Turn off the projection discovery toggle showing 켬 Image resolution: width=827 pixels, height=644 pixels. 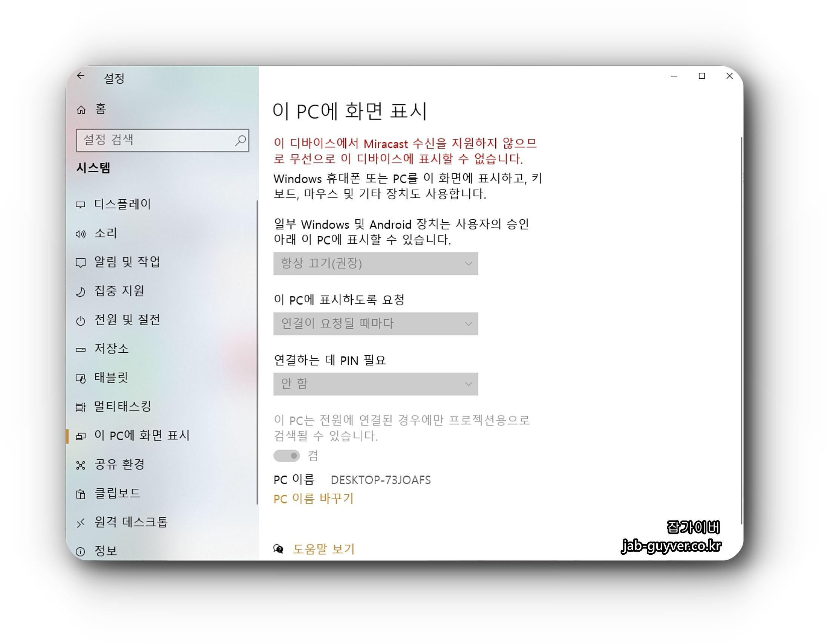[x=286, y=456]
